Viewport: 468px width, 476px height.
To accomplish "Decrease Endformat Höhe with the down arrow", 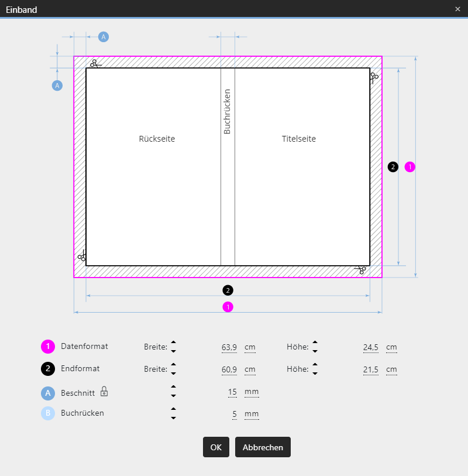I will tap(315, 374).
